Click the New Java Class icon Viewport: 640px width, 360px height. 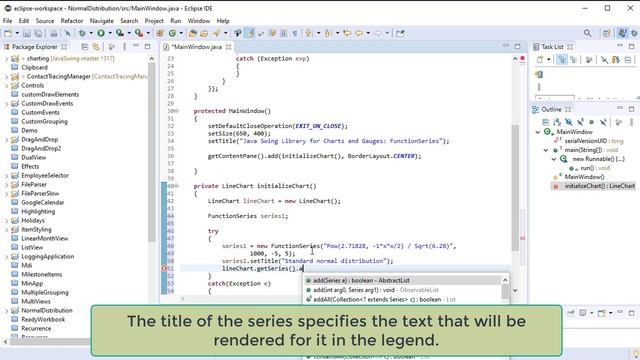click(x=172, y=33)
